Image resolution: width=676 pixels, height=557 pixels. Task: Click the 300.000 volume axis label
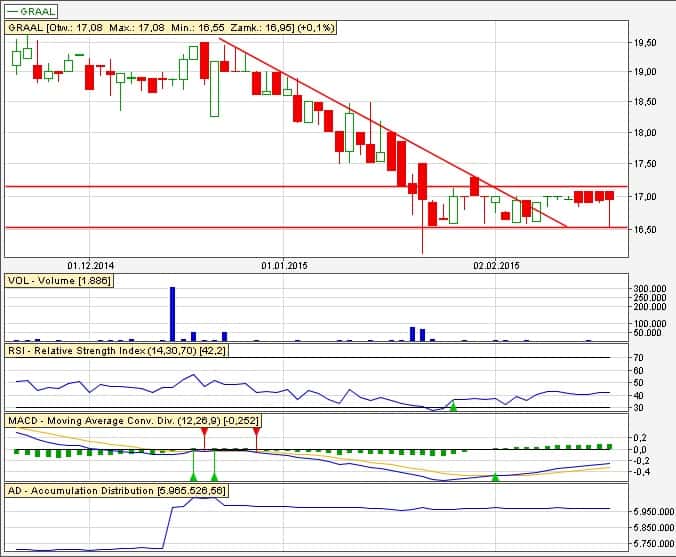click(650, 289)
